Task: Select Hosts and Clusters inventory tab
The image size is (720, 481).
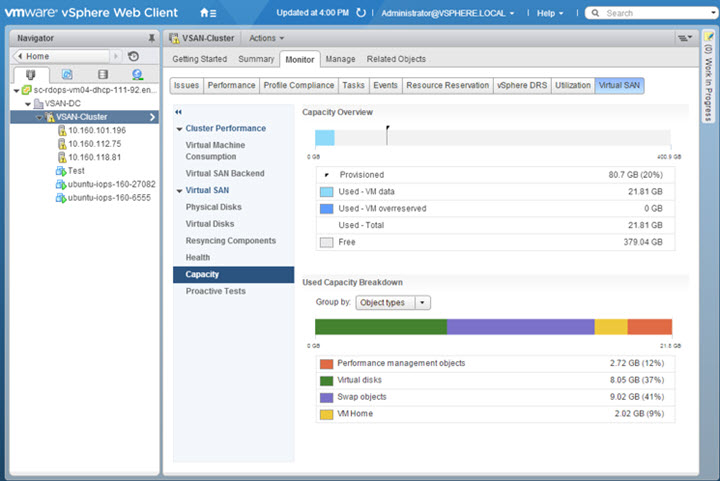Action: [31, 74]
